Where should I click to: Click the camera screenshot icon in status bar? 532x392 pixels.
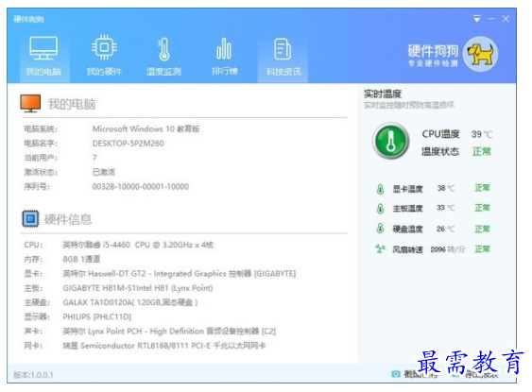(396, 374)
